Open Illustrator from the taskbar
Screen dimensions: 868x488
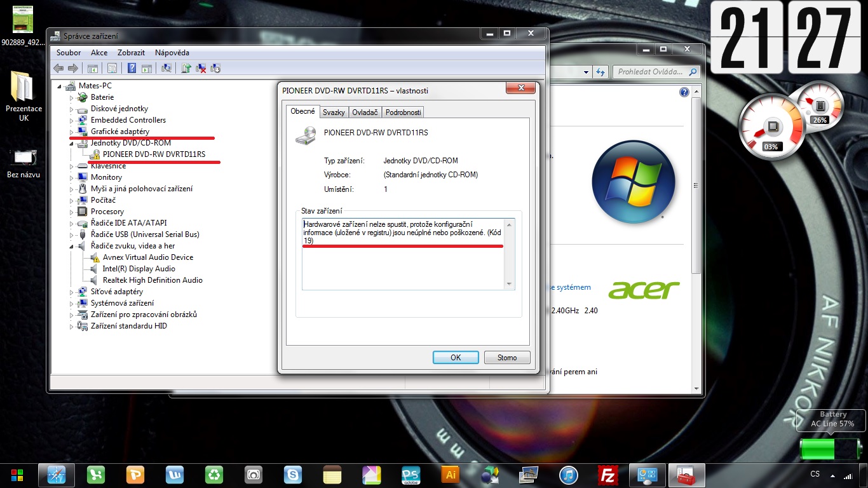click(x=451, y=475)
